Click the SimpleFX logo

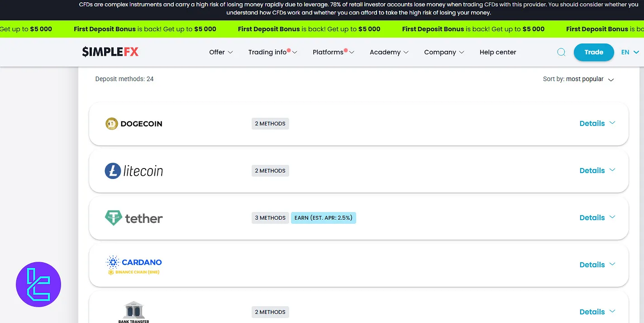click(x=110, y=52)
